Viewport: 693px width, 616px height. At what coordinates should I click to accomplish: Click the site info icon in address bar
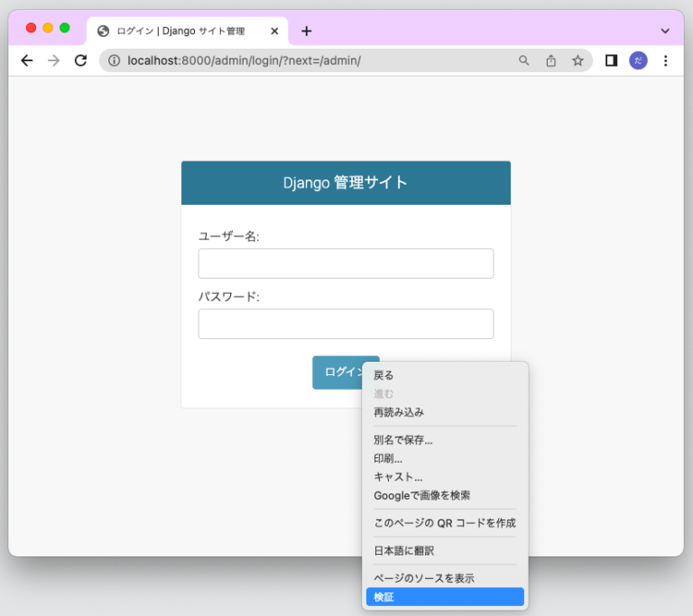(114, 60)
